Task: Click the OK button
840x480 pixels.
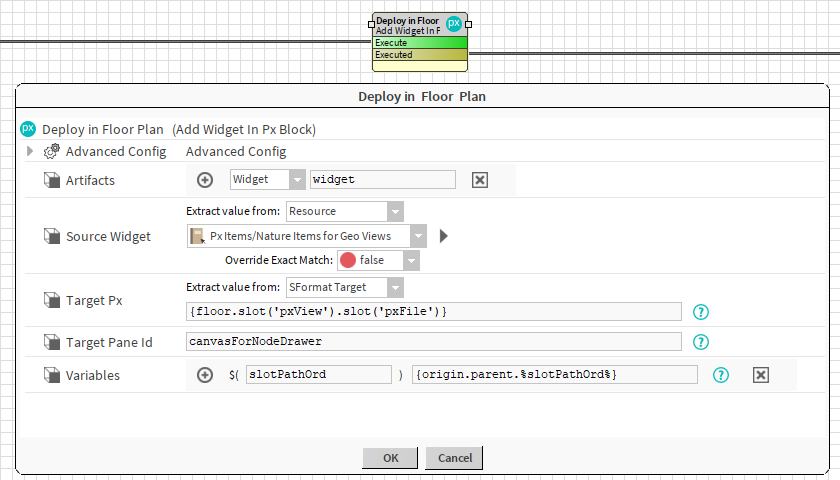Action: 390,458
